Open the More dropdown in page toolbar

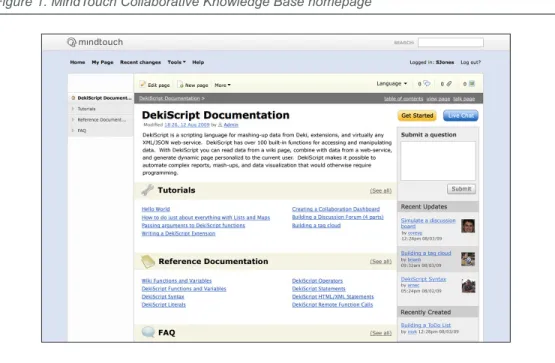222,85
